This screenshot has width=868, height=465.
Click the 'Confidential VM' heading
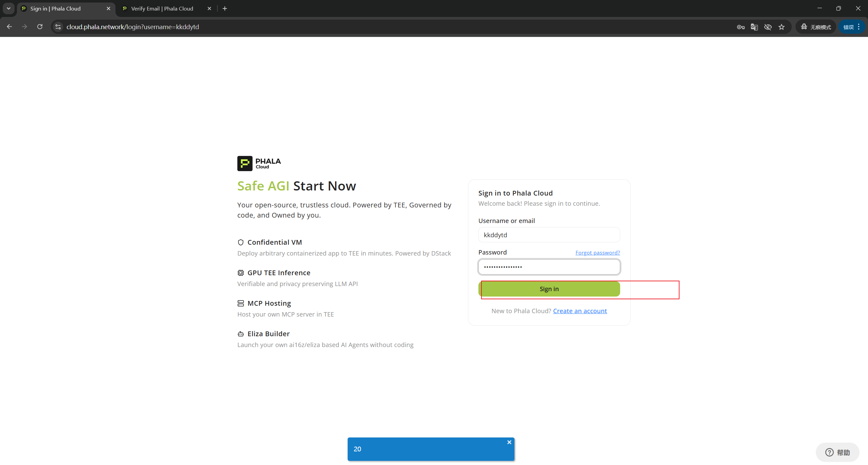tap(275, 242)
